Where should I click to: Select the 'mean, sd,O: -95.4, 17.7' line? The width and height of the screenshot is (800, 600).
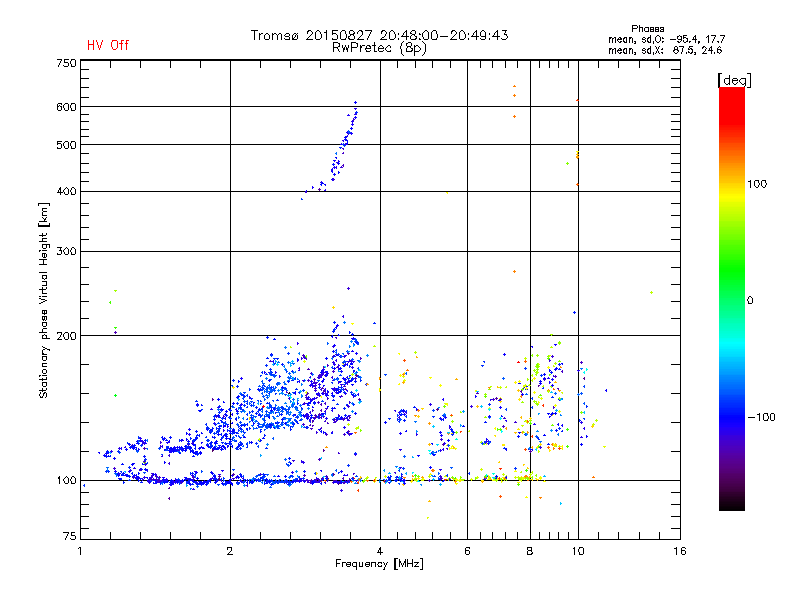tap(666, 39)
